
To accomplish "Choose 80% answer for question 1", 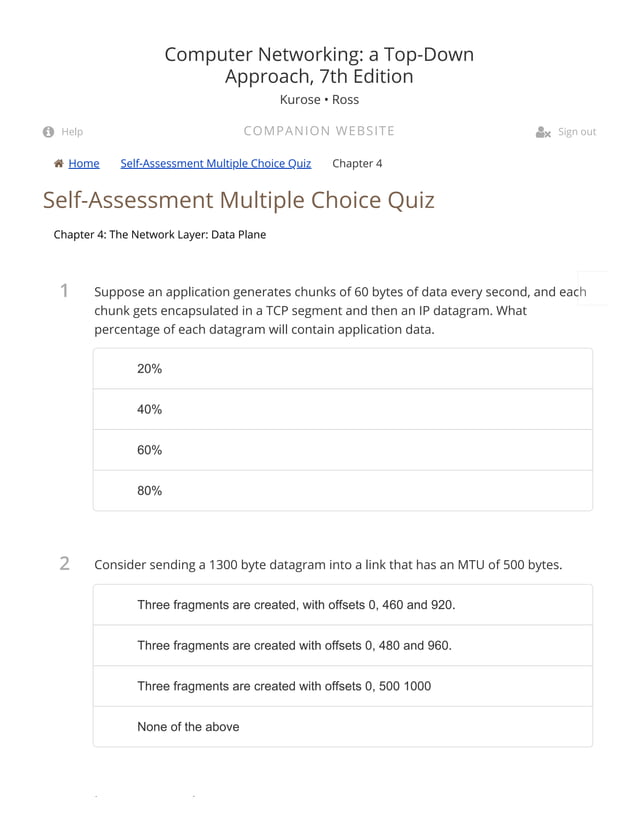I will click(x=342, y=490).
